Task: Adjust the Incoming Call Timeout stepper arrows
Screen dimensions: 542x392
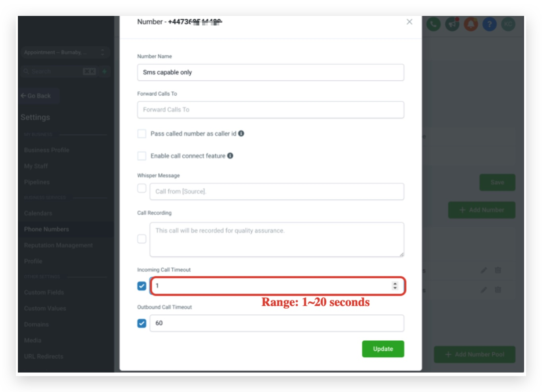Action: point(395,286)
